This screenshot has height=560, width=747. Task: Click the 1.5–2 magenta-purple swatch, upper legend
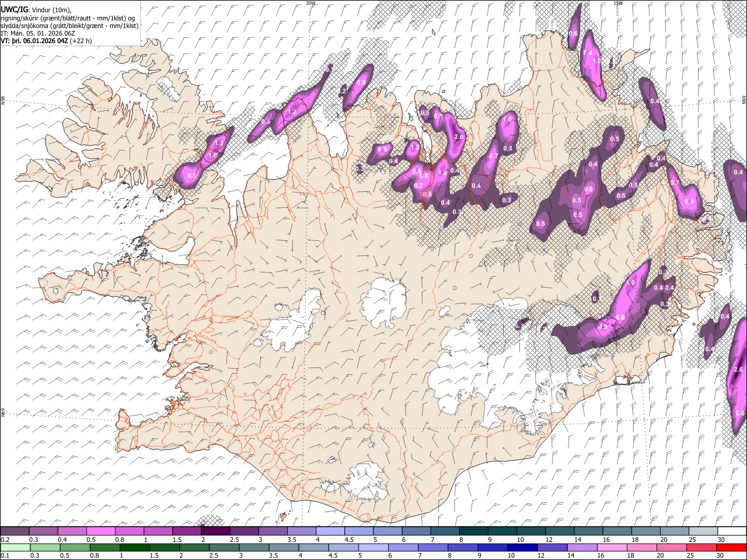pyautogui.click(x=187, y=531)
